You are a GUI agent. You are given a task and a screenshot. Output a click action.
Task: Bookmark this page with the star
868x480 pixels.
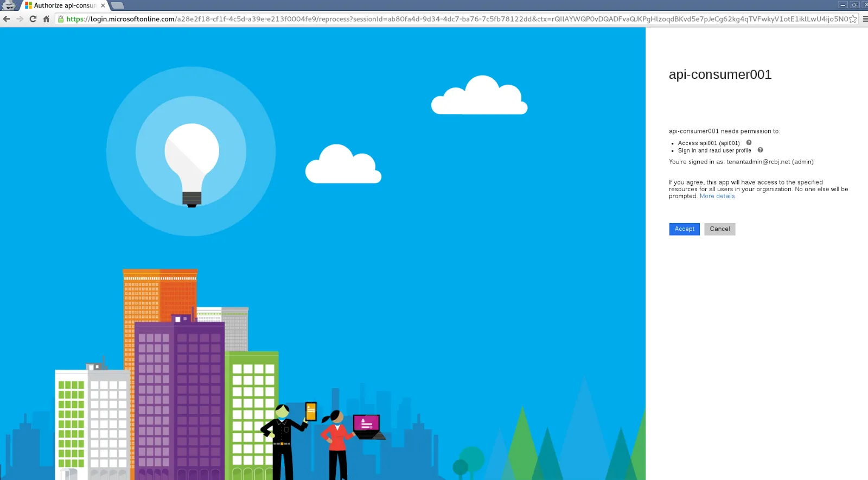click(x=853, y=19)
